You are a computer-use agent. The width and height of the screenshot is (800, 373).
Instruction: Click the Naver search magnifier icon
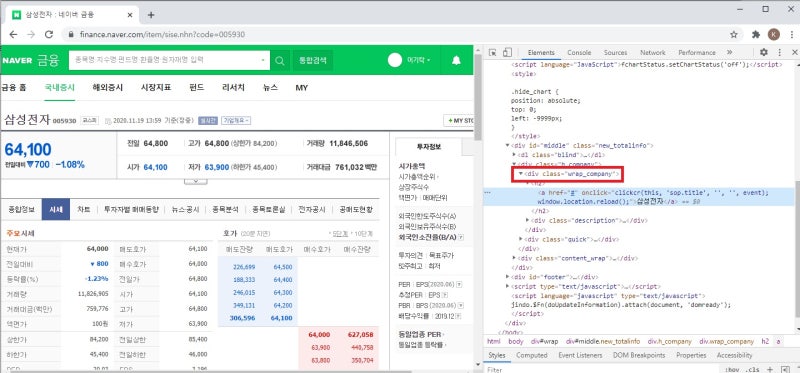[x=280, y=60]
